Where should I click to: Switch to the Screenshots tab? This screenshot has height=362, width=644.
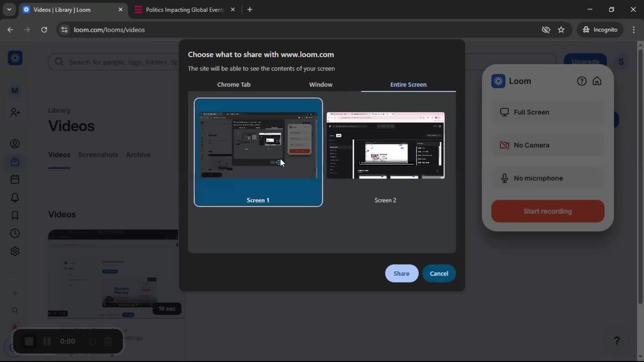click(x=98, y=155)
